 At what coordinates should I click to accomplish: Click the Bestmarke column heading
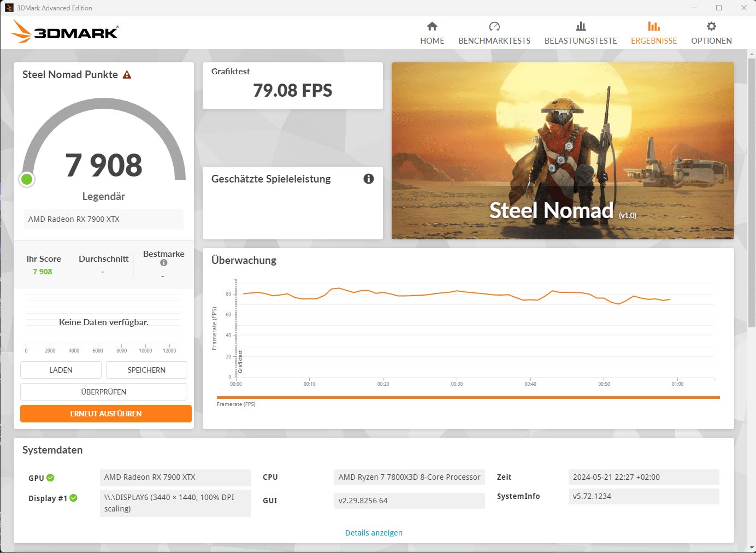[x=164, y=254]
